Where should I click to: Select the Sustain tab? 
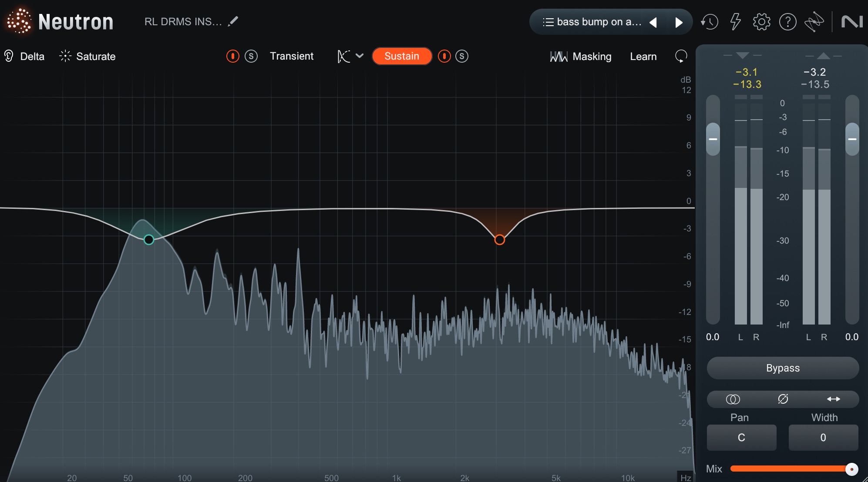[x=402, y=56]
